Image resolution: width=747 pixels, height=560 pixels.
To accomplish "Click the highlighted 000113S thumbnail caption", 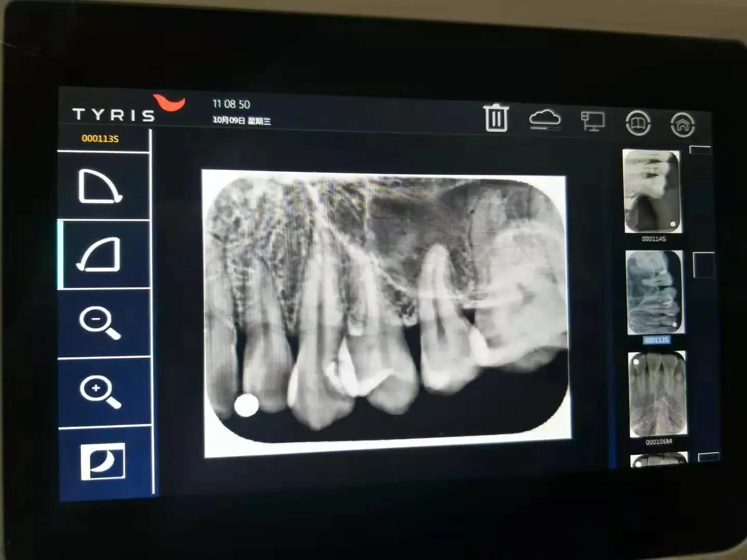I will click(656, 340).
